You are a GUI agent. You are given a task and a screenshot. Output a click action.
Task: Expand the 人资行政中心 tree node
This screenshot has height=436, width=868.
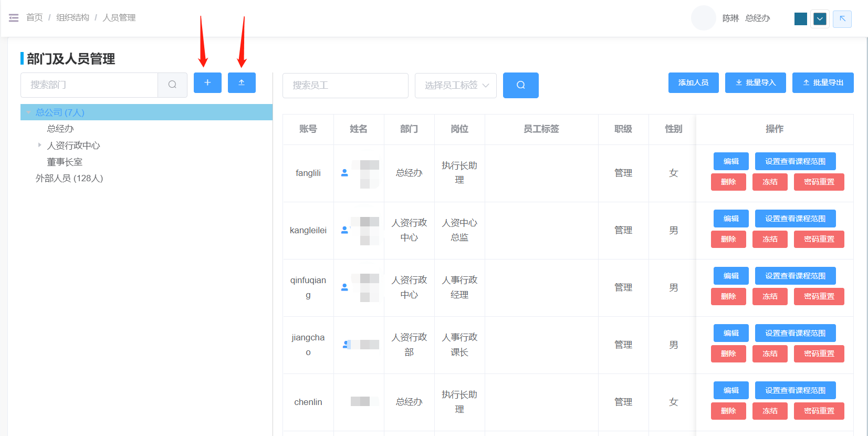(39, 145)
